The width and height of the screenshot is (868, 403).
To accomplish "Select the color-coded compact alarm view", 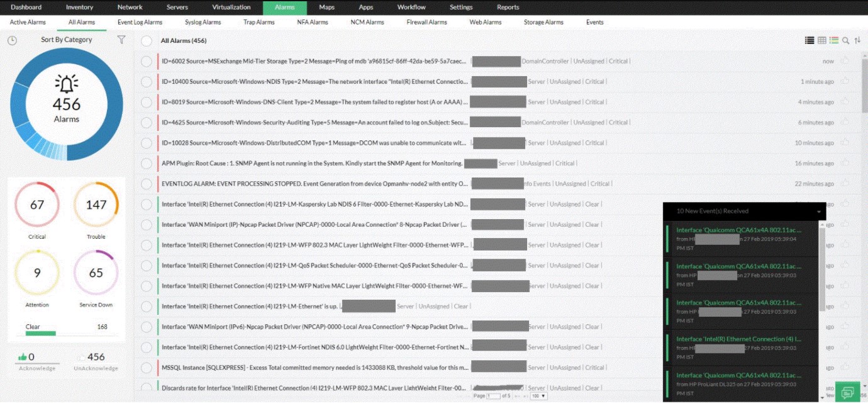I will pos(833,40).
